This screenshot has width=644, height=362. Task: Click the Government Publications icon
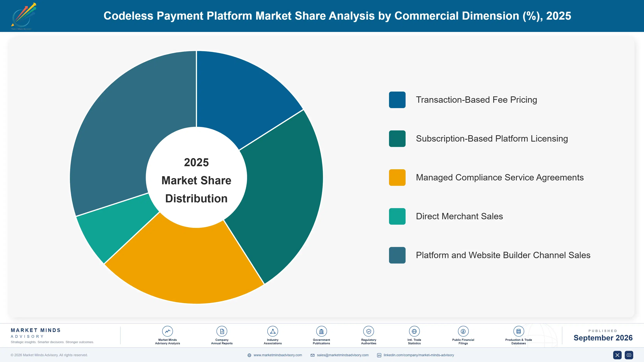click(x=321, y=331)
